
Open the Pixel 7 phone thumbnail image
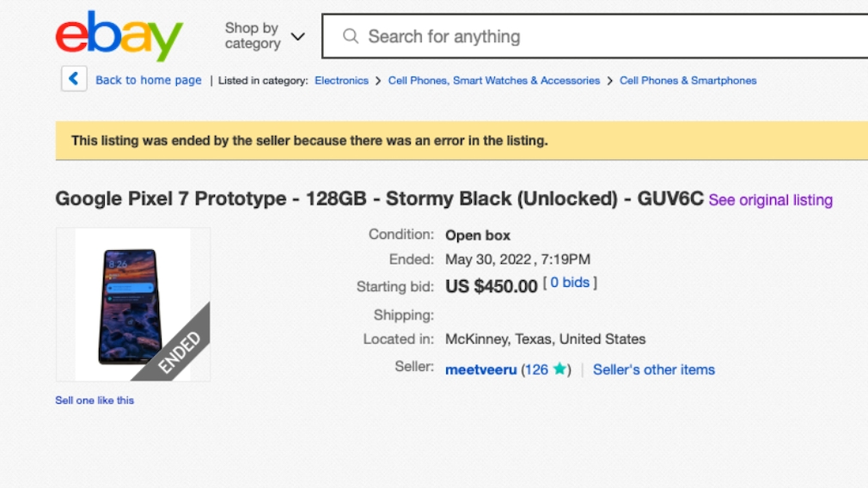tap(133, 304)
